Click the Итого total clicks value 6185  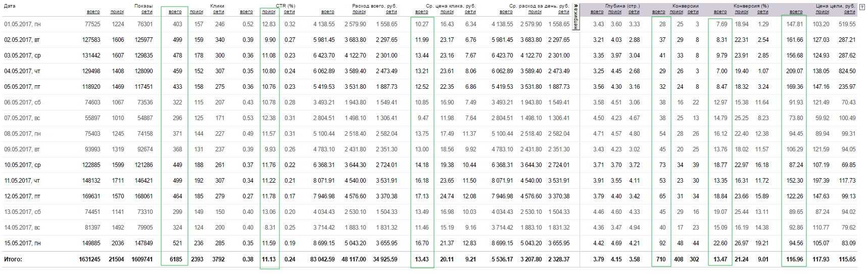(176, 259)
